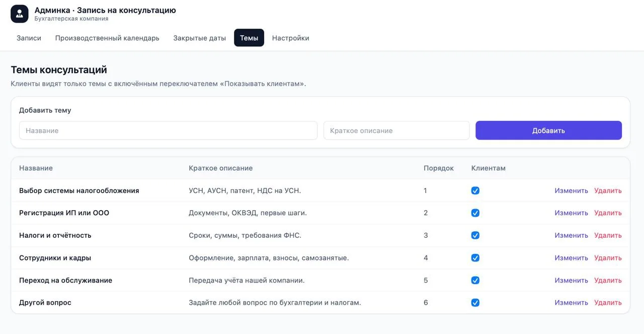644x334 pixels.
Task: Click description 'Документы, ОКВЭД, первые шаги.'
Action: (248, 213)
